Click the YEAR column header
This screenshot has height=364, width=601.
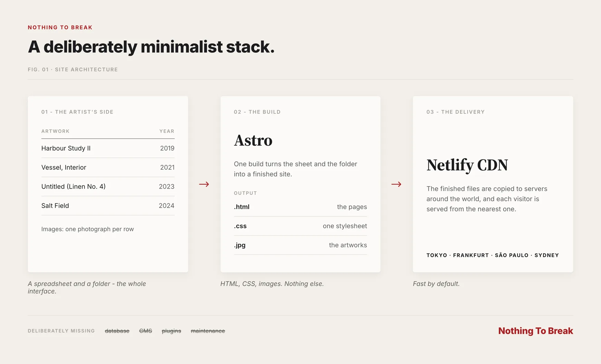click(167, 131)
